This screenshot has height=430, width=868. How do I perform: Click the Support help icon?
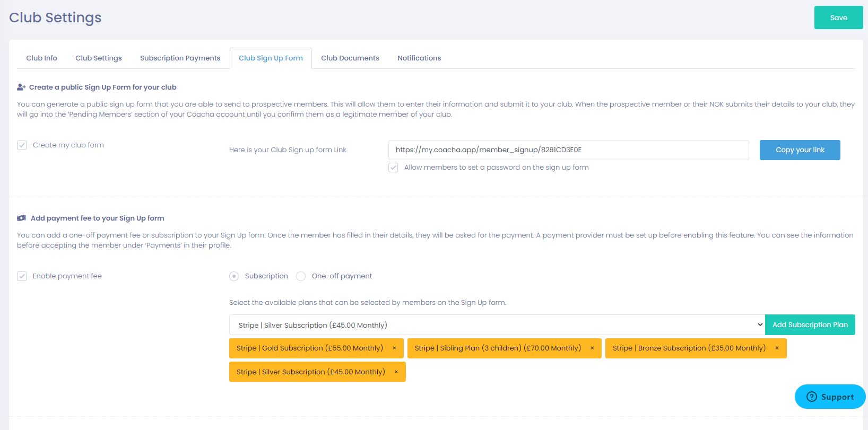[811, 397]
